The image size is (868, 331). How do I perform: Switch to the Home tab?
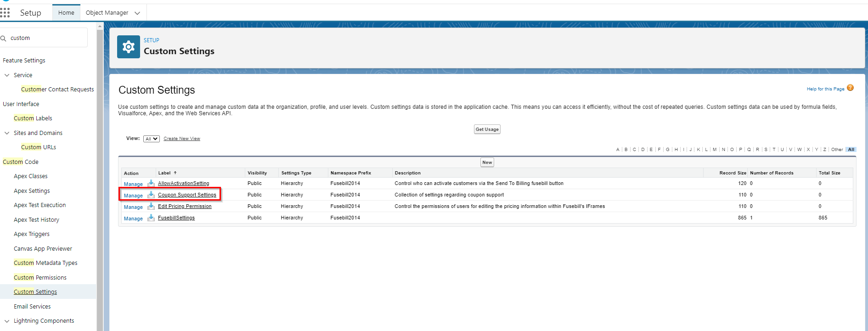point(66,12)
